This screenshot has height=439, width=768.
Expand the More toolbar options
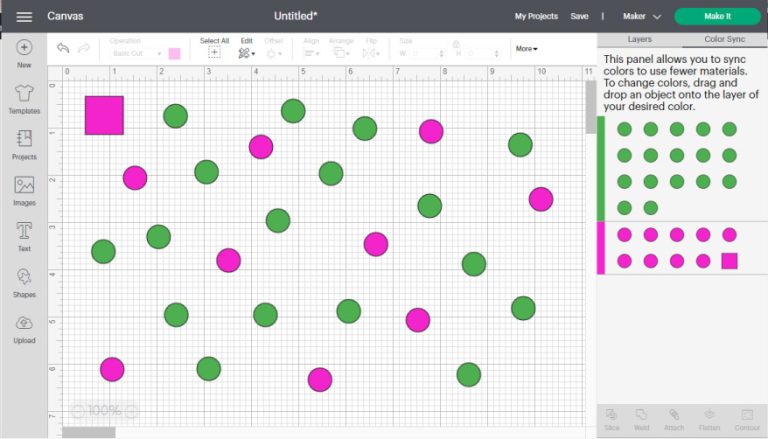(x=527, y=49)
